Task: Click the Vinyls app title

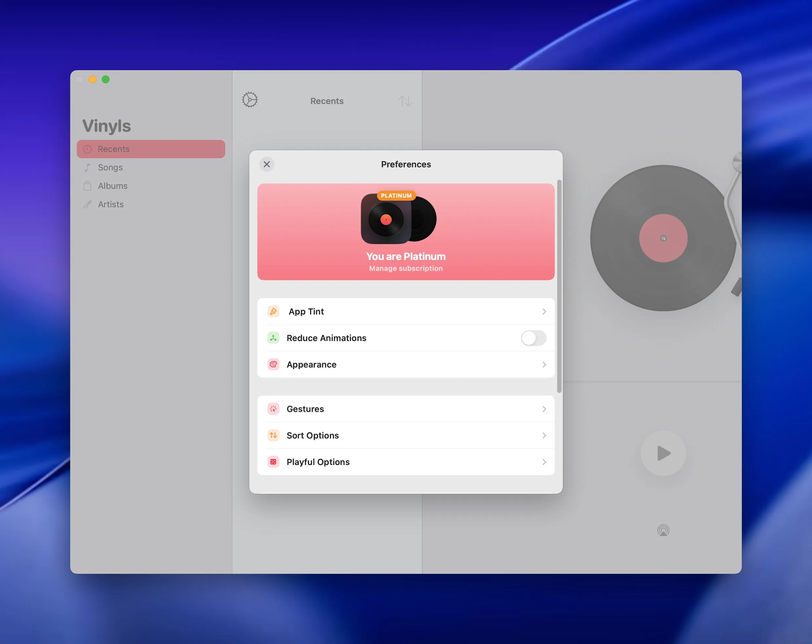Action: click(x=107, y=126)
